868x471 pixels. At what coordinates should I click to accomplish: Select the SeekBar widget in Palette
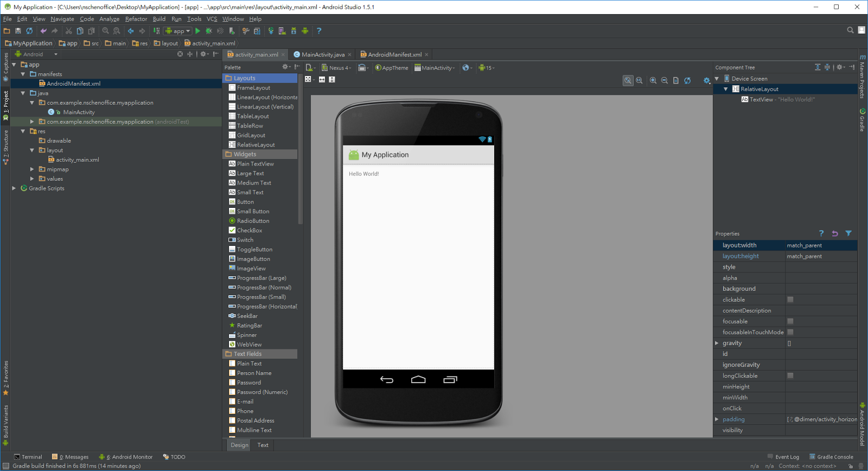[x=247, y=316]
